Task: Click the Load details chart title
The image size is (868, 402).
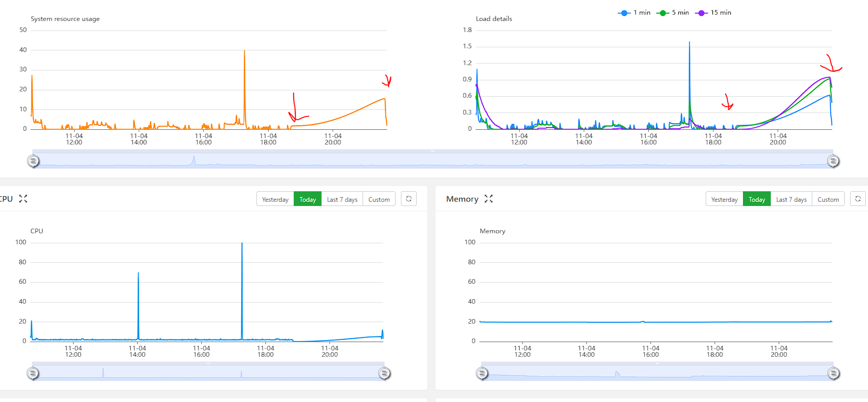Action: point(494,19)
